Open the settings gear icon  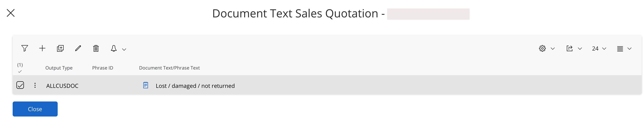coord(542,48)
